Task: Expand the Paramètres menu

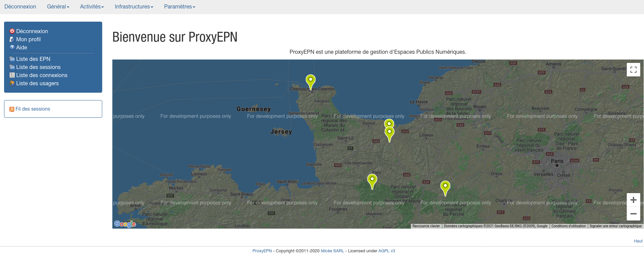Action: coord(179,7)
